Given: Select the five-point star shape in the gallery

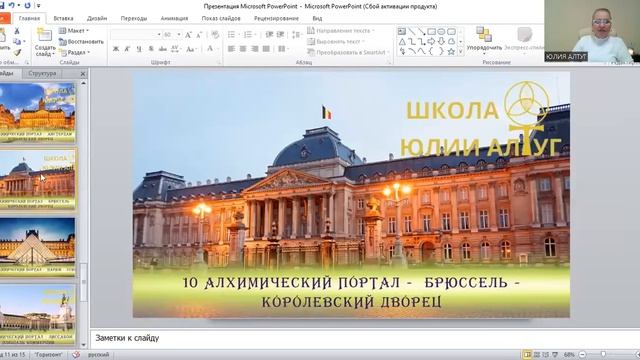Looking at the screenshot, I should tap(451, 51).
